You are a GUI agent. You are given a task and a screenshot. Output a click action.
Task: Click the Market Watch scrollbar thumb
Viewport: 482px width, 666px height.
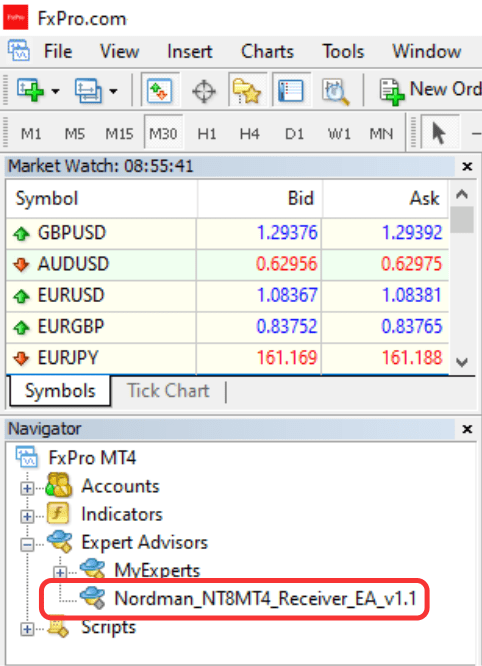462,220
